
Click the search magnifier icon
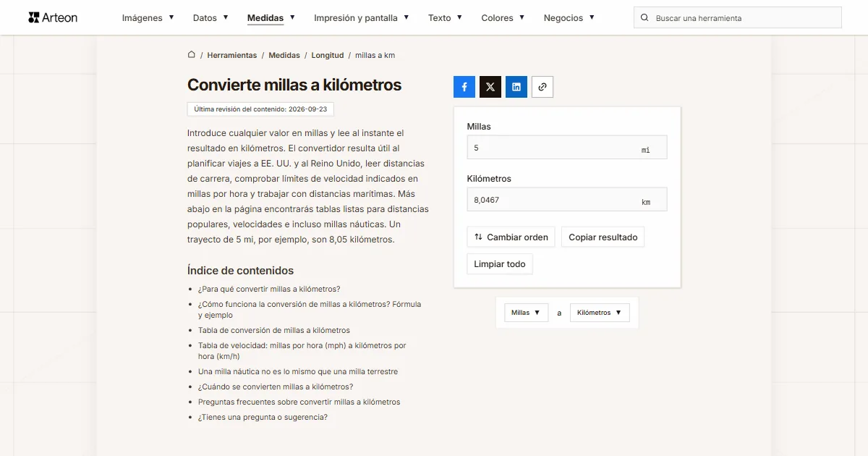point(645,18)
